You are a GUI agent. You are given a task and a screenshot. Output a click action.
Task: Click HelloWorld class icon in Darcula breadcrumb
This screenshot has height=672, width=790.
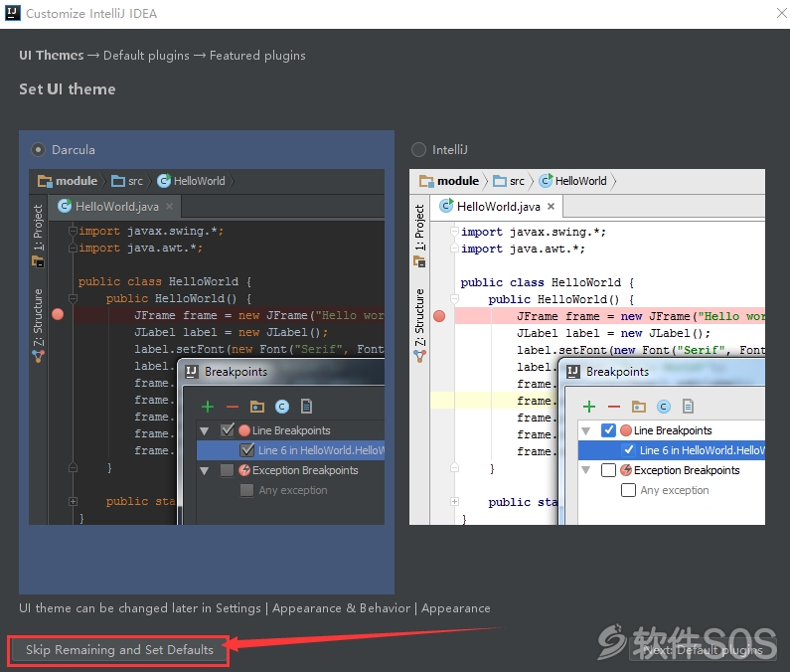164,181
